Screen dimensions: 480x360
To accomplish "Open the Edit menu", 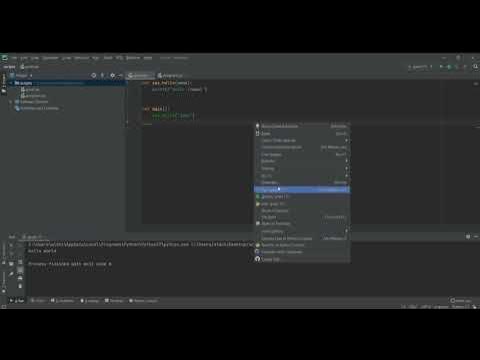I will pos(24,58).
